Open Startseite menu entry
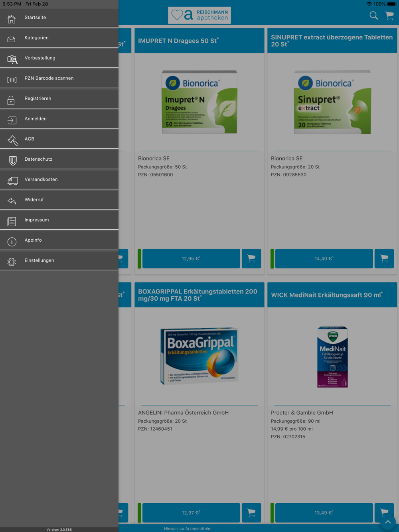399x532 pixels. [59, 18]
